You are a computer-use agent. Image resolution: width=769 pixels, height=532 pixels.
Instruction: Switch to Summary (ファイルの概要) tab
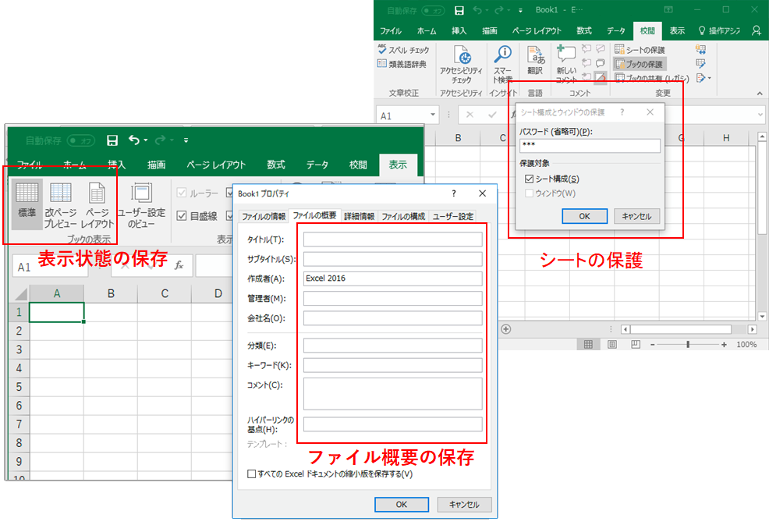314,215
